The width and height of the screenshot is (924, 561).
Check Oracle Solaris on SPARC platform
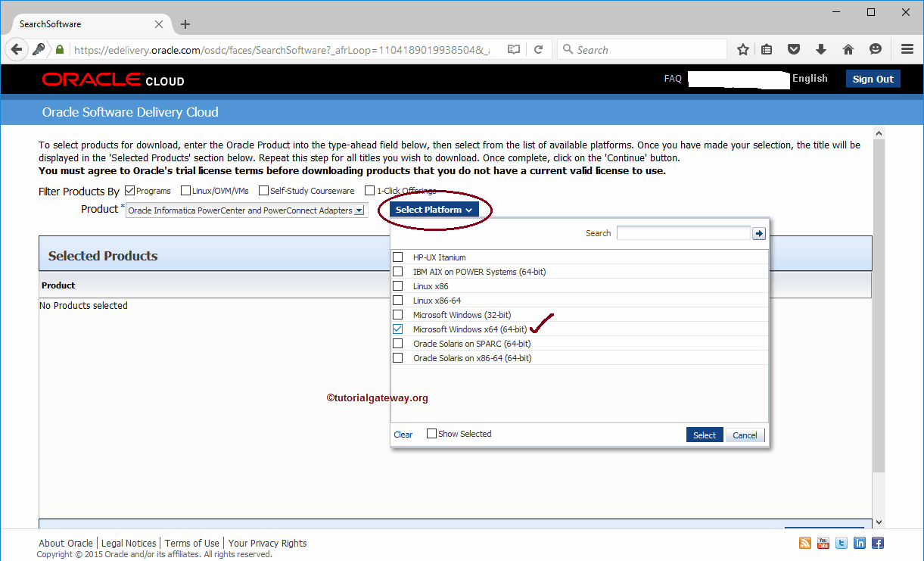[x=398, y=344]
